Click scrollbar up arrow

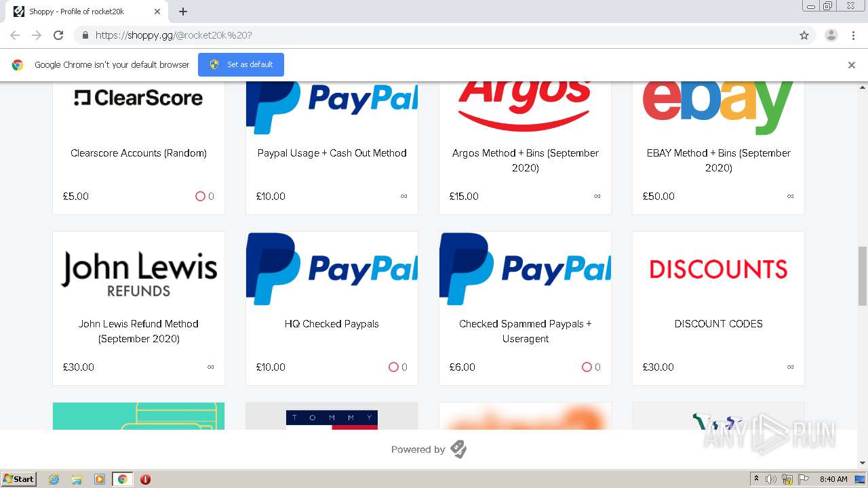[x=863, y=87]
